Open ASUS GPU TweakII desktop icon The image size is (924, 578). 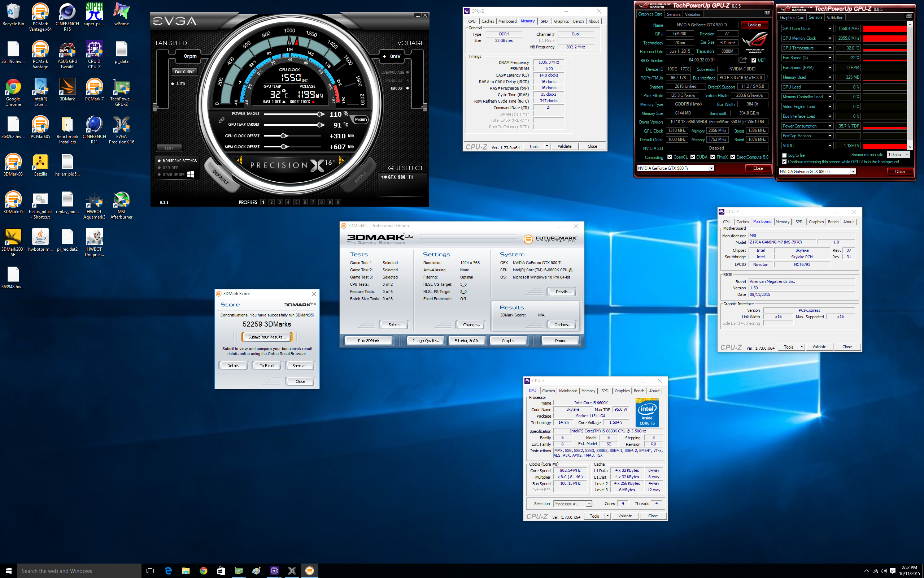coord(67,55)
